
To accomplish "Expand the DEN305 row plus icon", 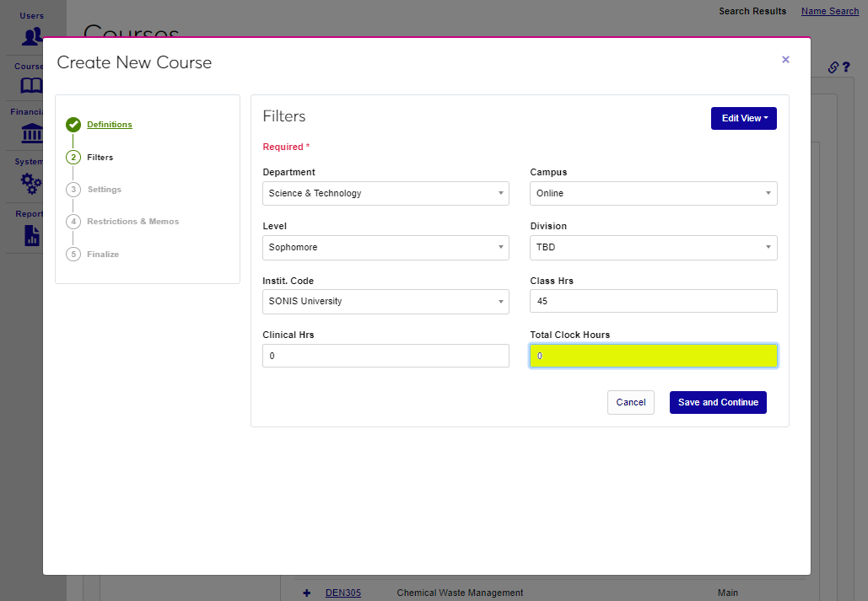I will (x=306, y=593).
